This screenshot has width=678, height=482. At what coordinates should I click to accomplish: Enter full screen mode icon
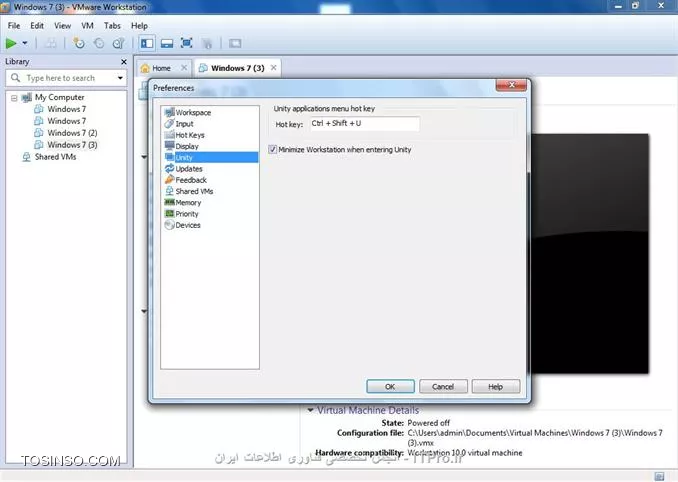[x=187, y=43]
